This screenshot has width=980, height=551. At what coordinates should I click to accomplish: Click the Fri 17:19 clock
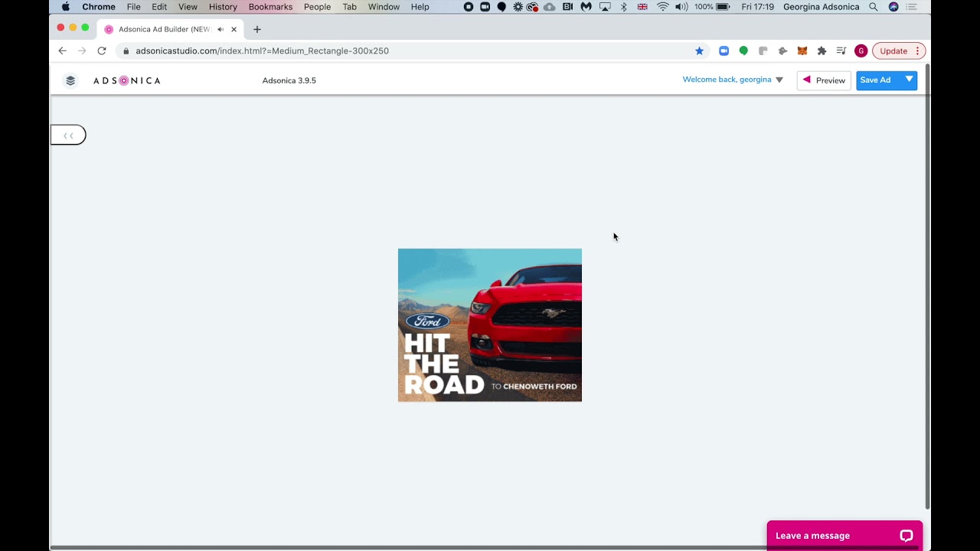click(757, 7)
